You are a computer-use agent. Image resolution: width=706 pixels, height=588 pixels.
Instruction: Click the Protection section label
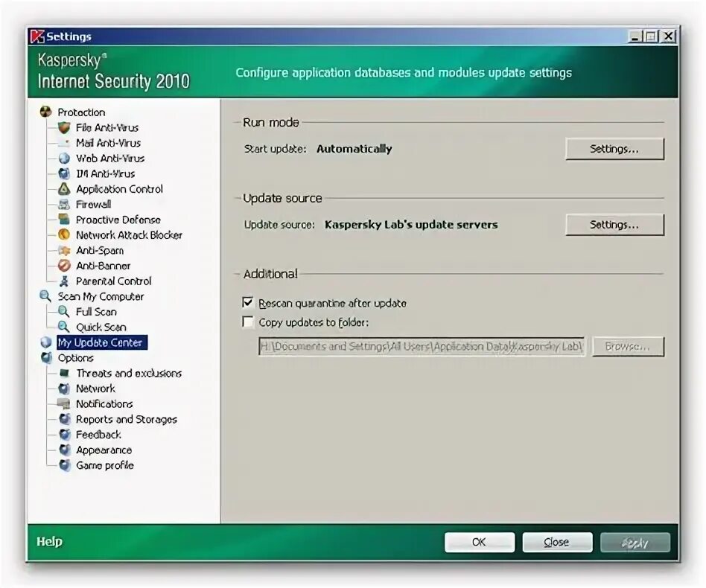tap(81, 112)
